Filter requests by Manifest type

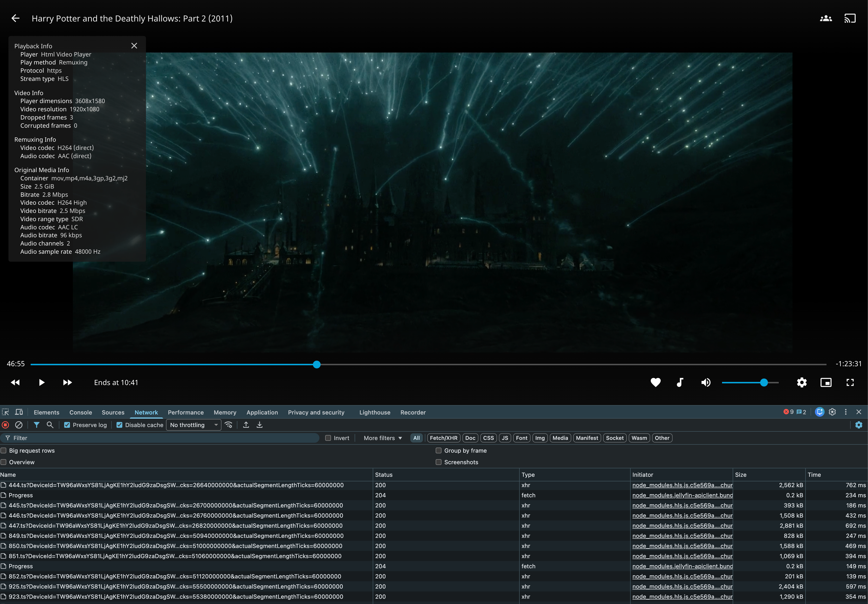(x=587, y=438)
